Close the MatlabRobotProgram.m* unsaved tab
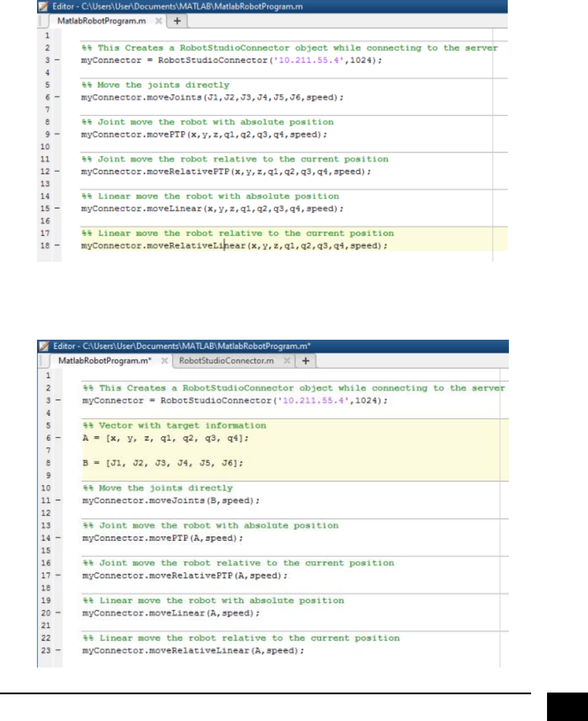 164,361
